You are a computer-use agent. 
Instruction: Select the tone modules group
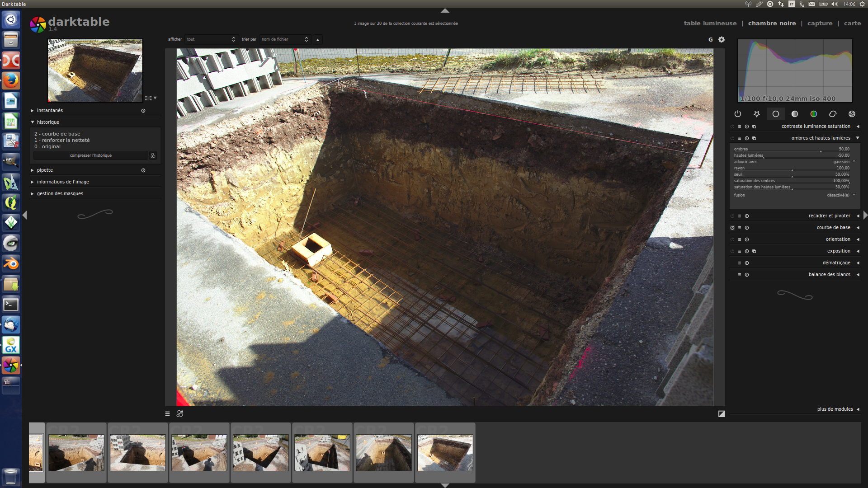795,114
